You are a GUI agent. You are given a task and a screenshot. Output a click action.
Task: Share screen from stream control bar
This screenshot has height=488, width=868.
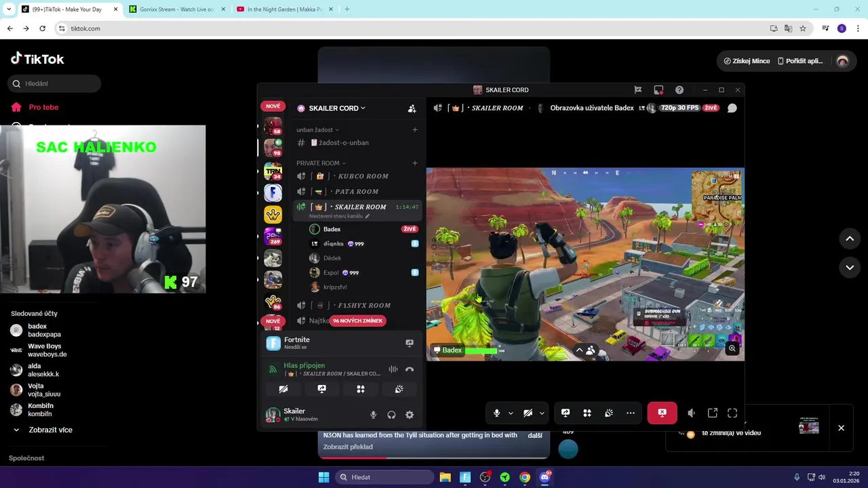tap(566, 413)
